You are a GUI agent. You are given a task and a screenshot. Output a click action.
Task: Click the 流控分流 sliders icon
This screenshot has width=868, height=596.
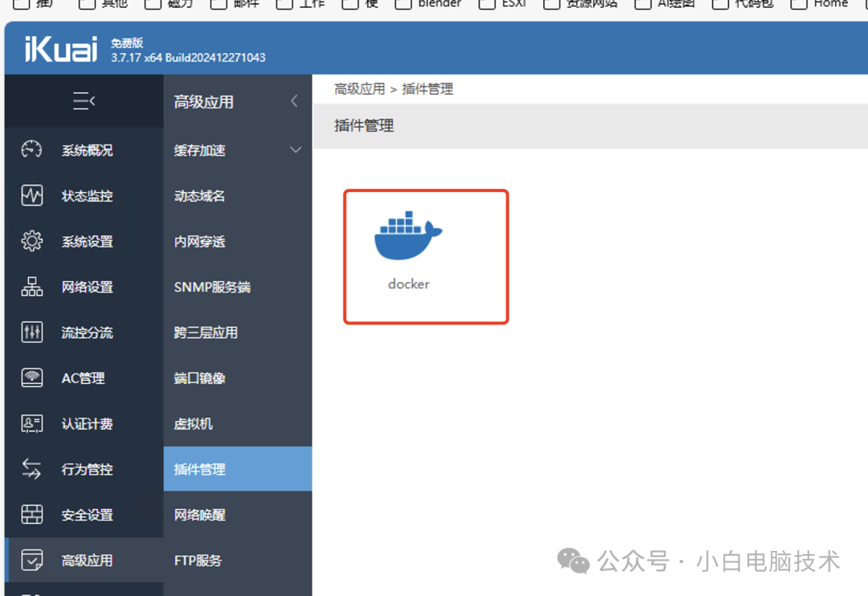tap(31, 332)
